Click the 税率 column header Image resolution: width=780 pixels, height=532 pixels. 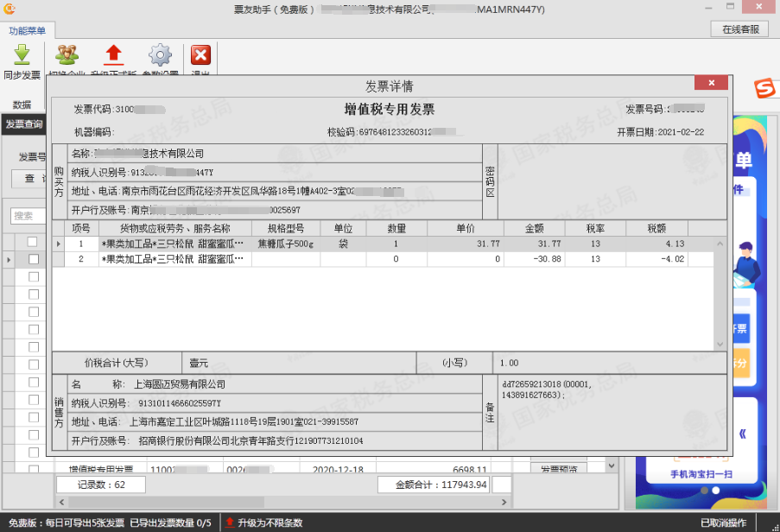click(595, 228)
